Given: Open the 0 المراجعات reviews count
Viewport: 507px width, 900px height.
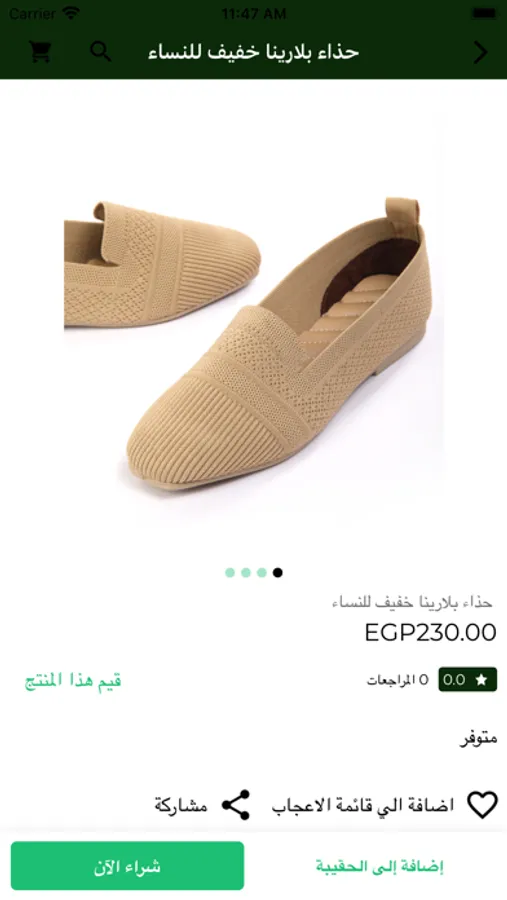Looking at the screenshot, I should 397,680.
